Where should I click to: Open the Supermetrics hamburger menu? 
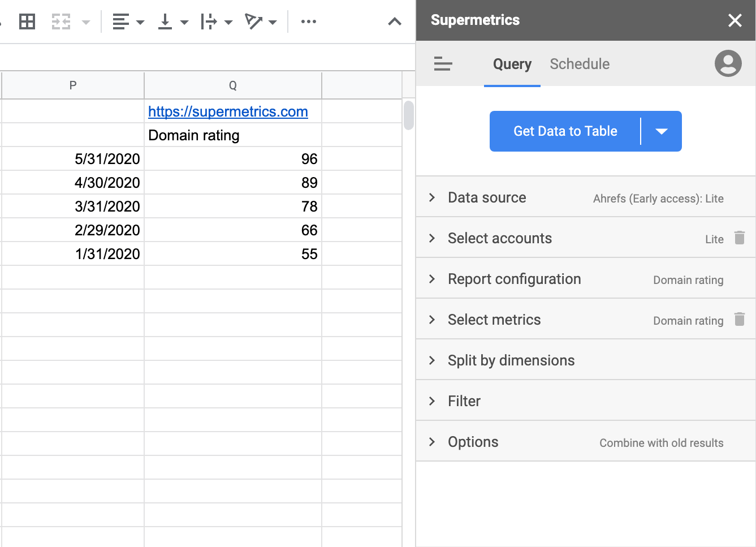tap(443, 64)
